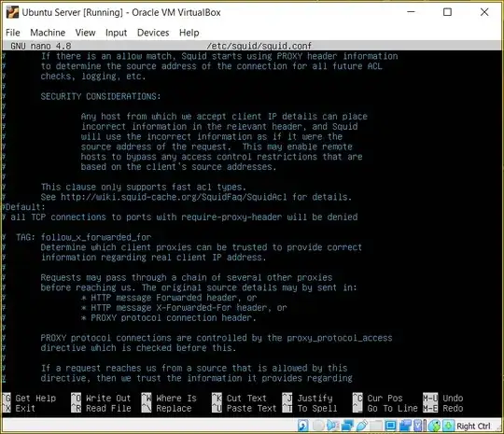This screenshot has width=504, height=434.
Task: Open the View menu
Action: pos(85,33)
